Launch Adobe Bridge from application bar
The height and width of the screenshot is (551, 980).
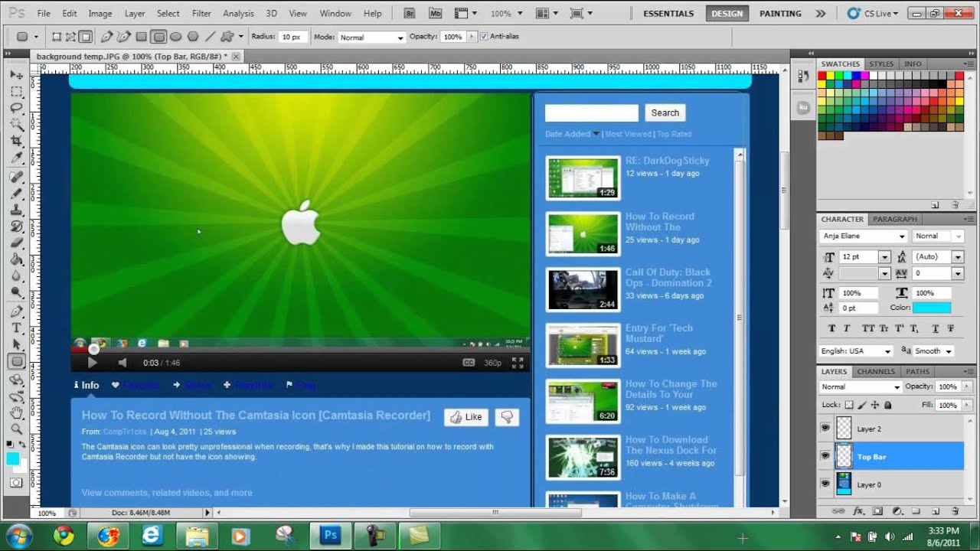[409, 13]
